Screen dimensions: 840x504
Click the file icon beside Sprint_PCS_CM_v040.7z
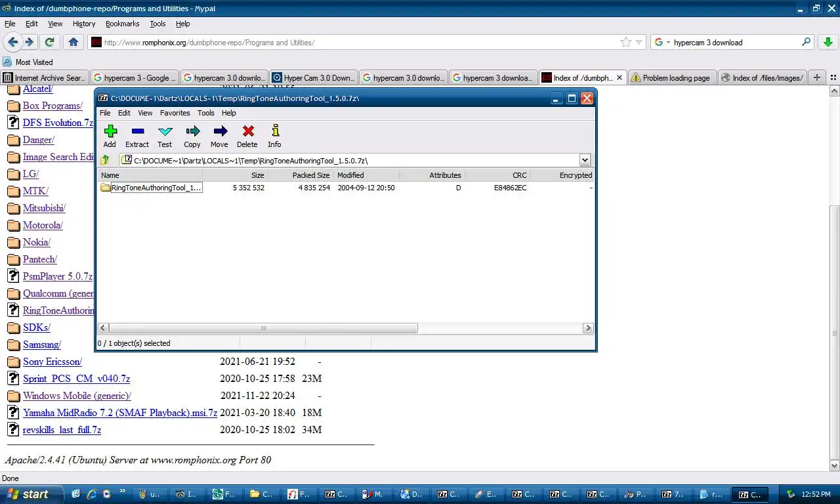[13, 379]
